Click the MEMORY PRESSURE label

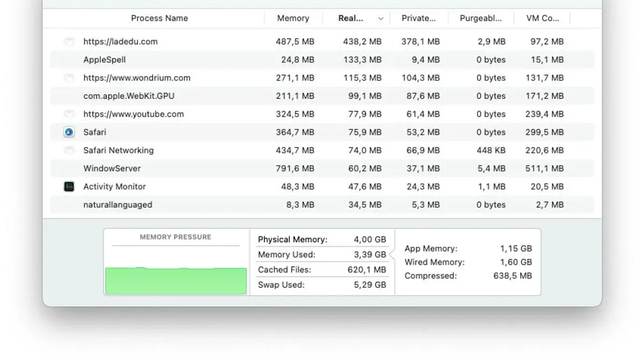[x=175, y=237]
